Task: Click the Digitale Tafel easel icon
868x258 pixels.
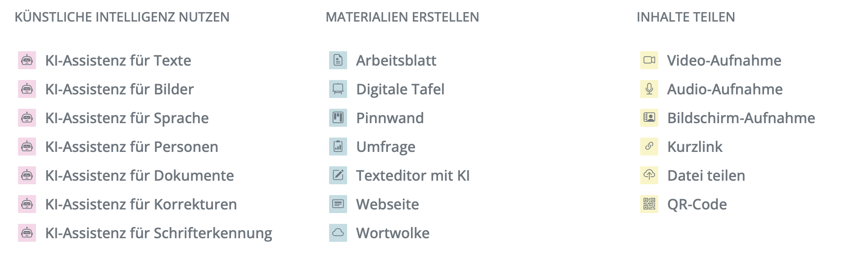Action: click(x=338, y=89)
